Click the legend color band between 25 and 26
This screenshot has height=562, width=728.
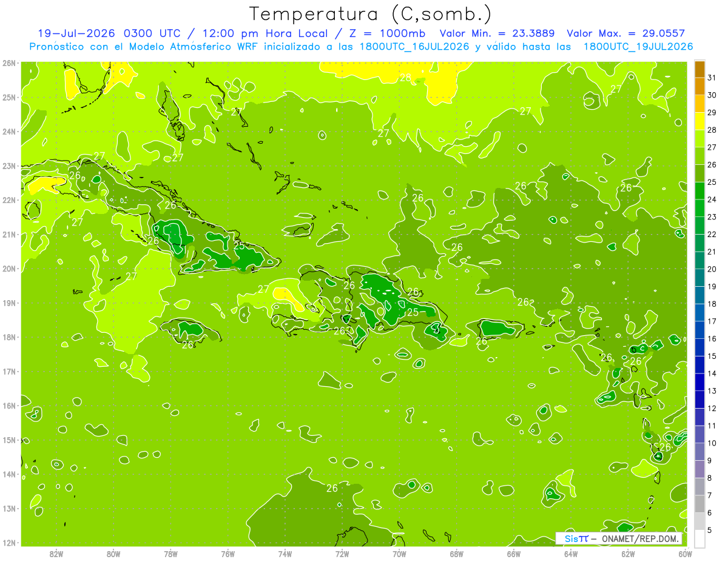pos(699,173)
